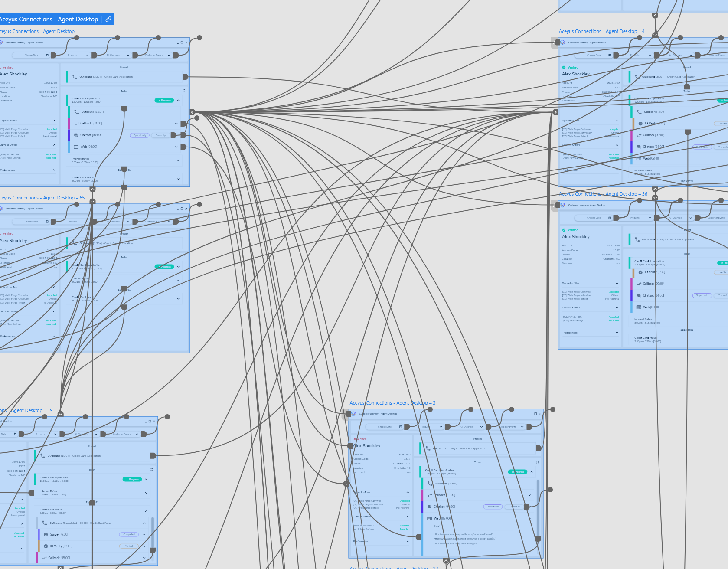Click the Chatbot [04:00] icon in Agent Desktop – 3
This screenshot has width=728, height=569.
429,507
